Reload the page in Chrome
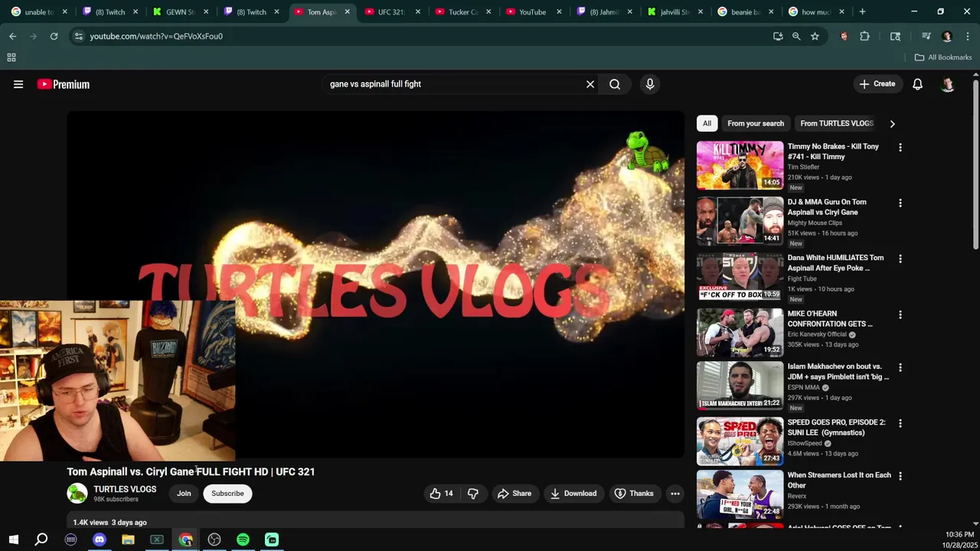 (54, 36)
